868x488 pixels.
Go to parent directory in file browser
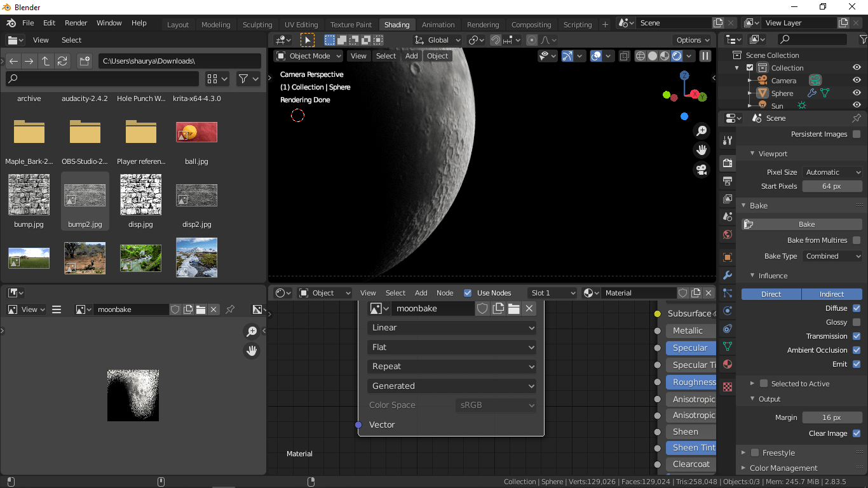tap(46, 61)
